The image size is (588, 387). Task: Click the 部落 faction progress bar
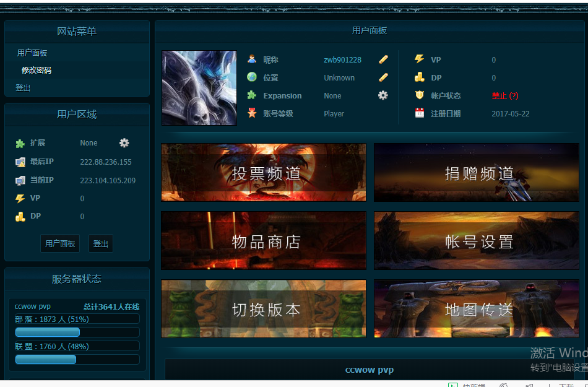point(47,332)
